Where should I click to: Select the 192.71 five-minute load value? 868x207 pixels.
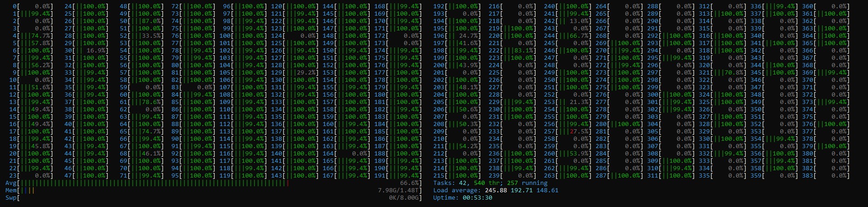click(521, 190)
